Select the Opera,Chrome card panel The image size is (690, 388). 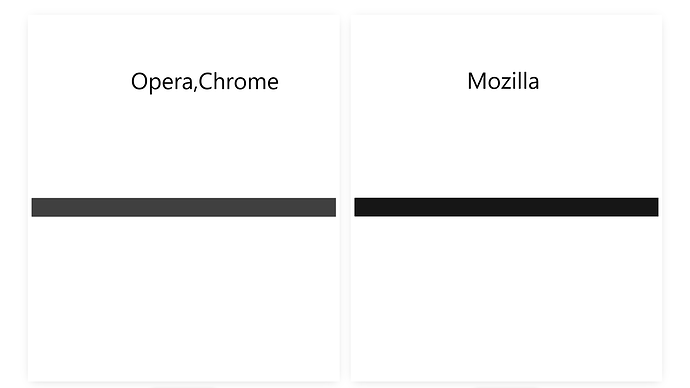pos(184,198)
